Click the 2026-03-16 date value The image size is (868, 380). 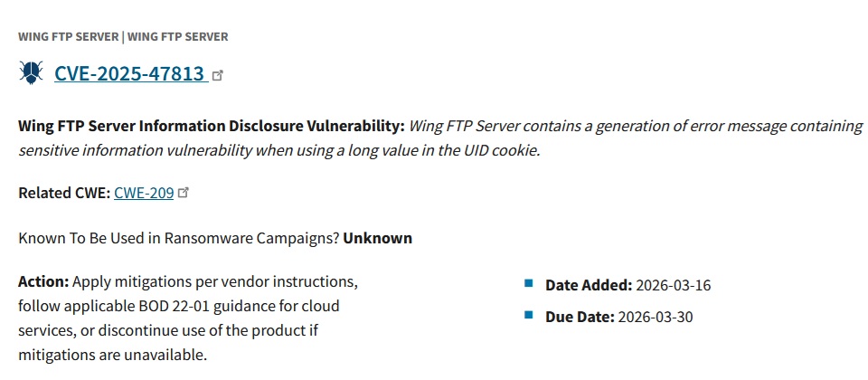point(674,285)
